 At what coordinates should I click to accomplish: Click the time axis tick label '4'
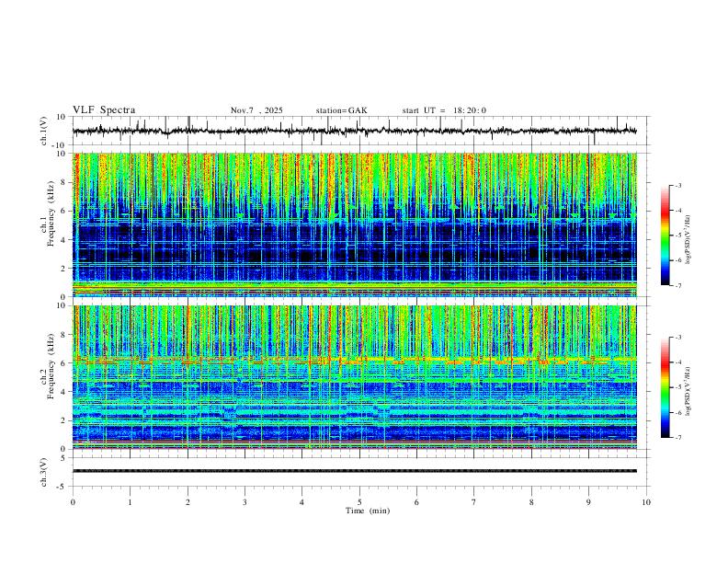point(301,502)
